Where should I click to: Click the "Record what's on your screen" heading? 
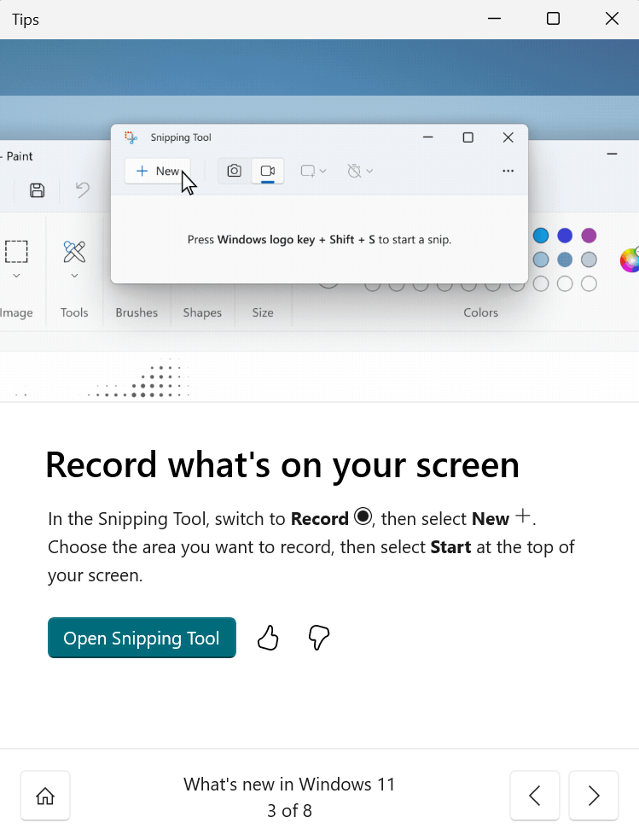pos(282,465)
